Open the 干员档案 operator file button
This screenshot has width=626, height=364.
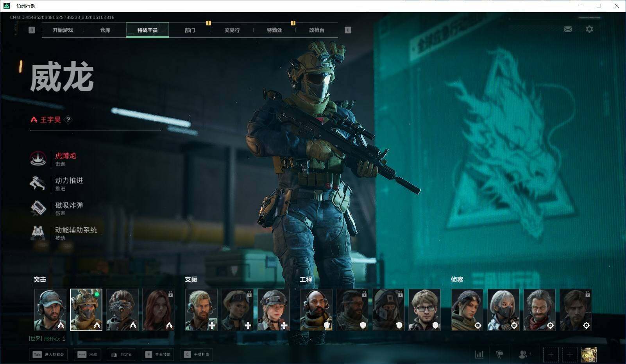click(x=197, y=354)
